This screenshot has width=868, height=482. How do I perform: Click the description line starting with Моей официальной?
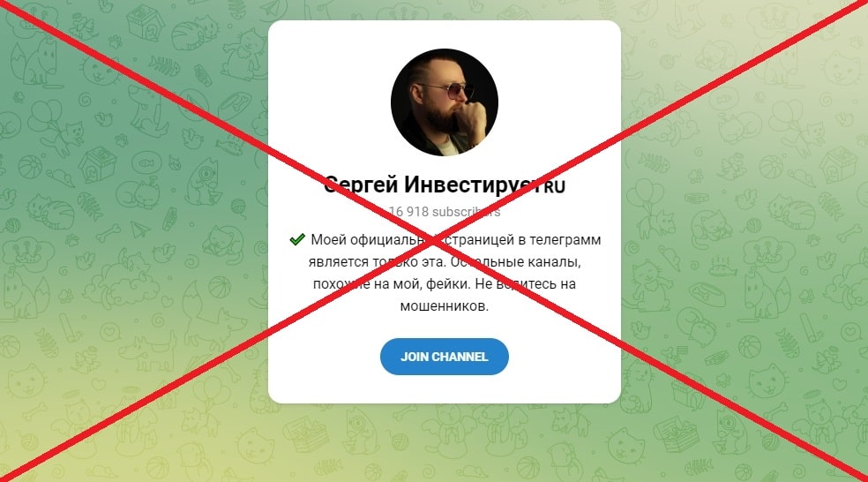pos(445,239)
